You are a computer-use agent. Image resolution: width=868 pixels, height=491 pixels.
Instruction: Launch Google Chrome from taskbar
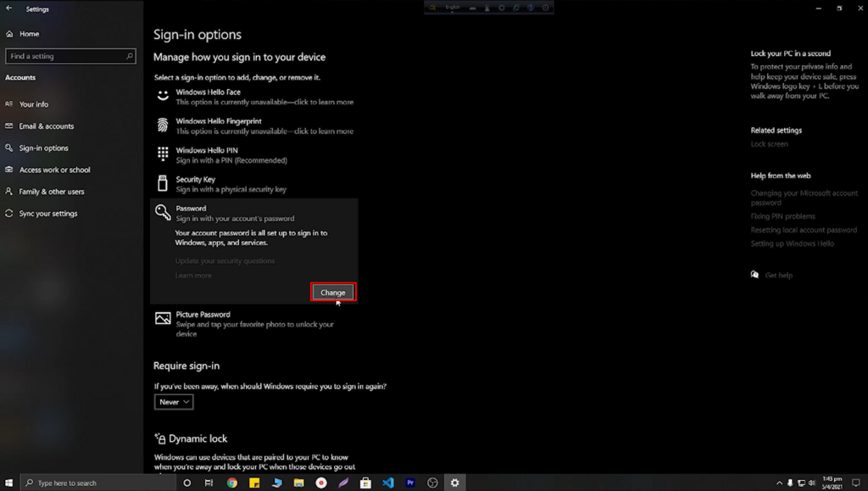coord(232,483)
